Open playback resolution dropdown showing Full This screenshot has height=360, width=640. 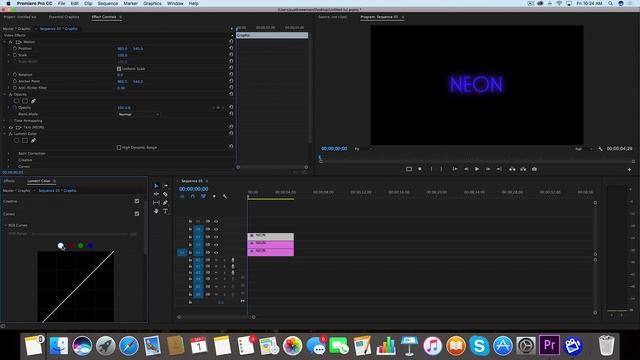583,149
